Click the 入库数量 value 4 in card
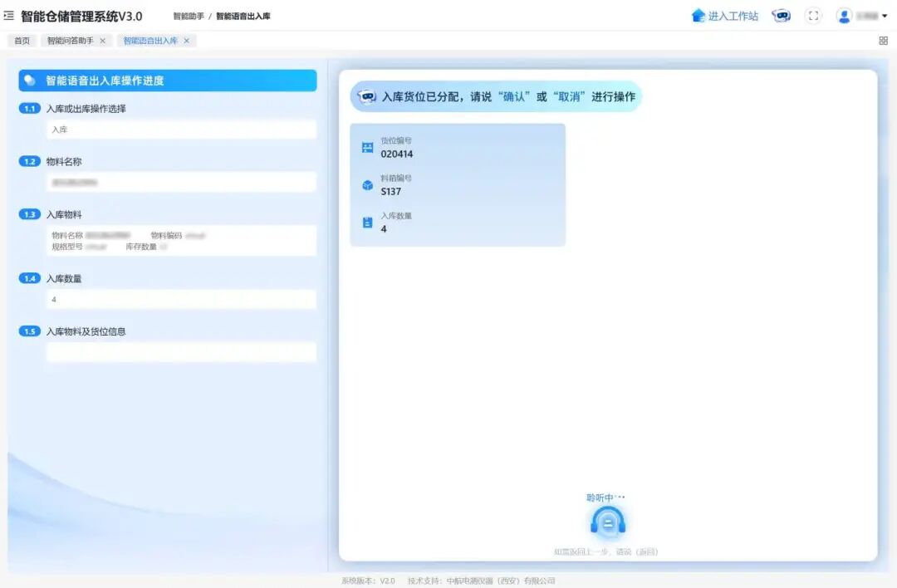Screen dimensions: 897x588 point(384,228)
